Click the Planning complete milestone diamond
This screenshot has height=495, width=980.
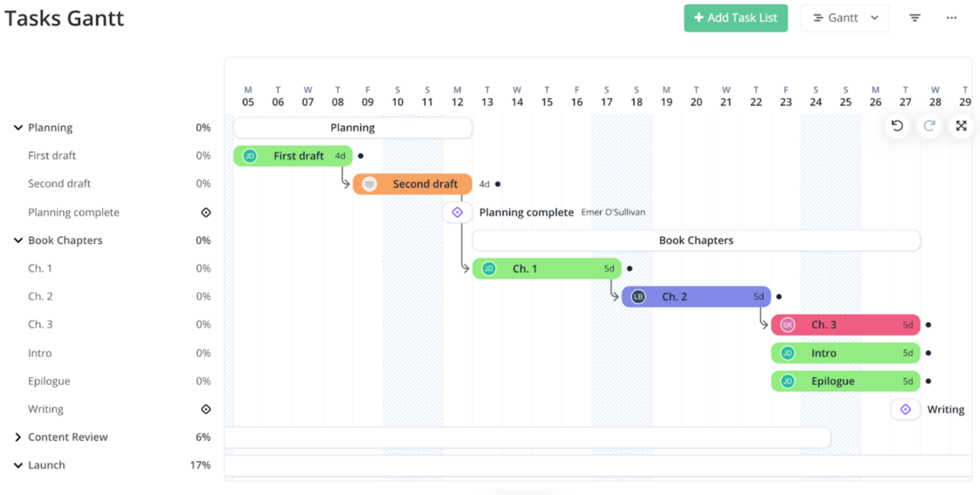[457, 212]
